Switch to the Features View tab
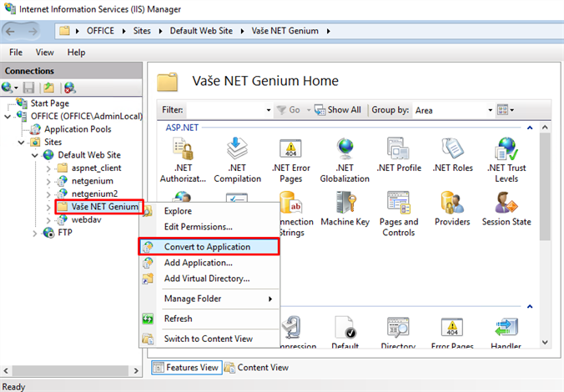The image size is (564, 392). [187, 368]
